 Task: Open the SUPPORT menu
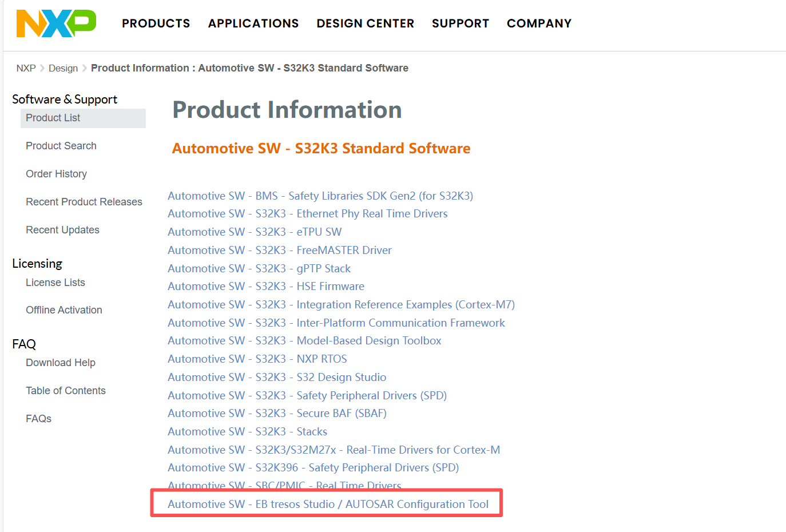tap(461, 23)
